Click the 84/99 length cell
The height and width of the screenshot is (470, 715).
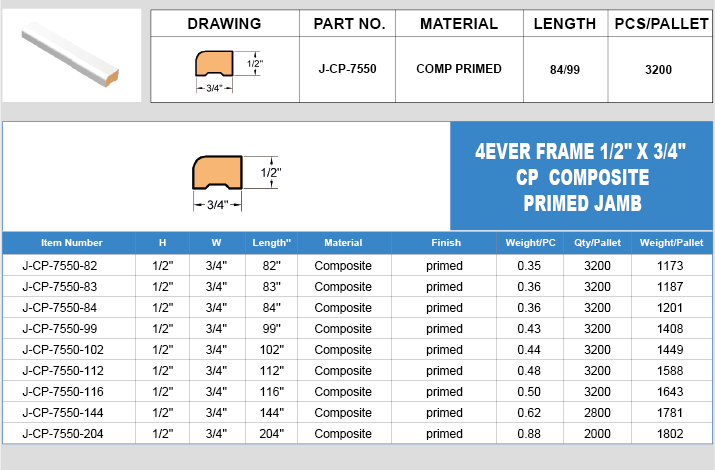[565, 70]
